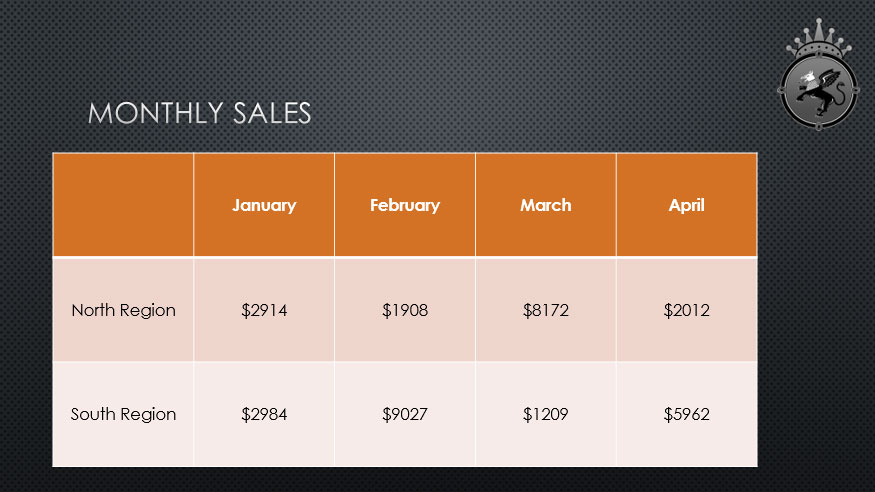Select the $1908 table cell
Image resolution: width=875 pixels, height=492 pixels.
point(405,310)
